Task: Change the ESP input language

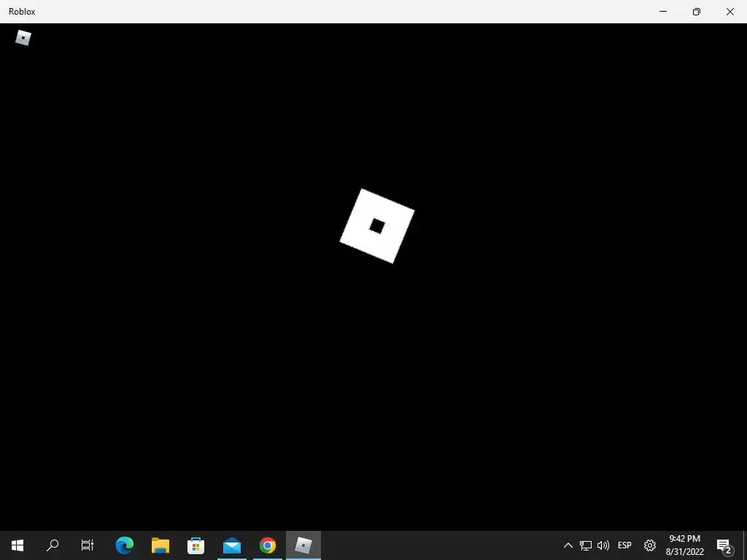Action: (624, 545)
